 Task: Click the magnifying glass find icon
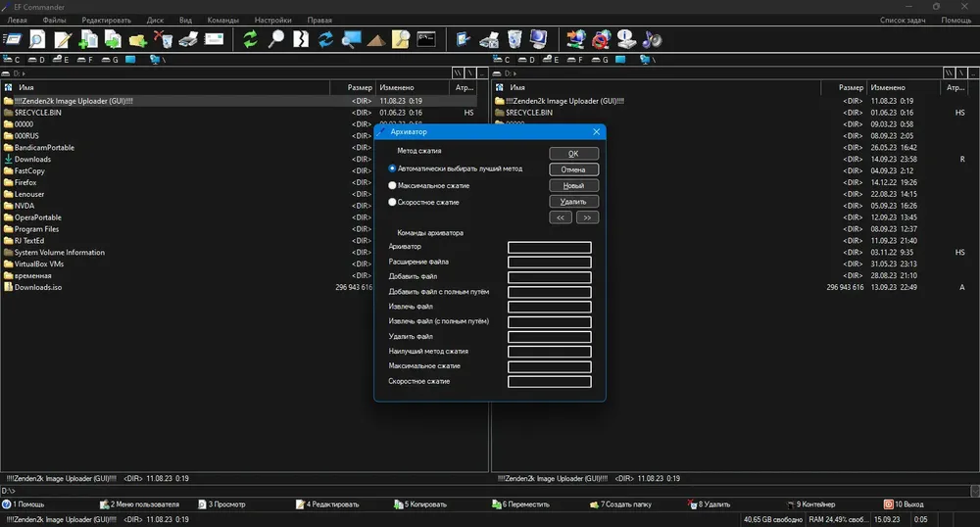tap(275, 39)
